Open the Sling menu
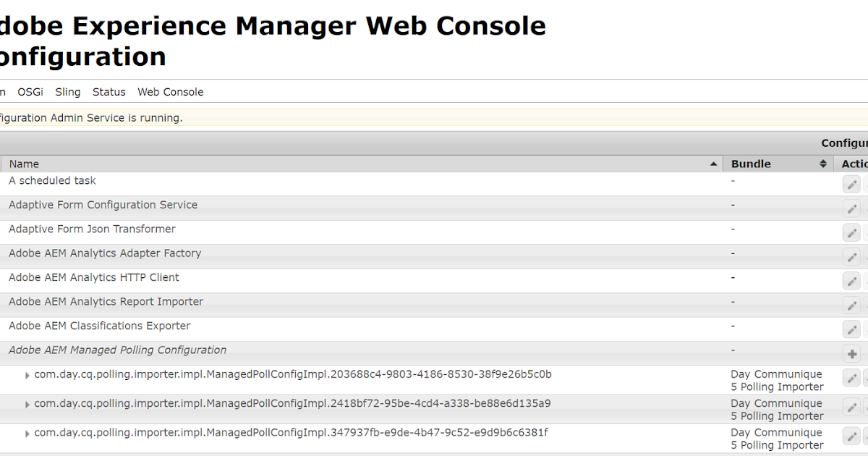 pos(67,92)
